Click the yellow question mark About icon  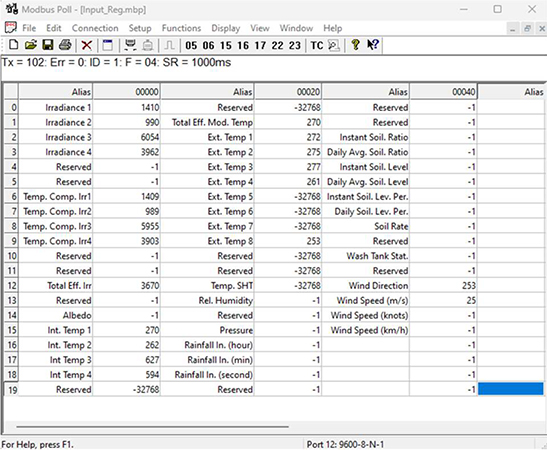click(x=355, y=45)
